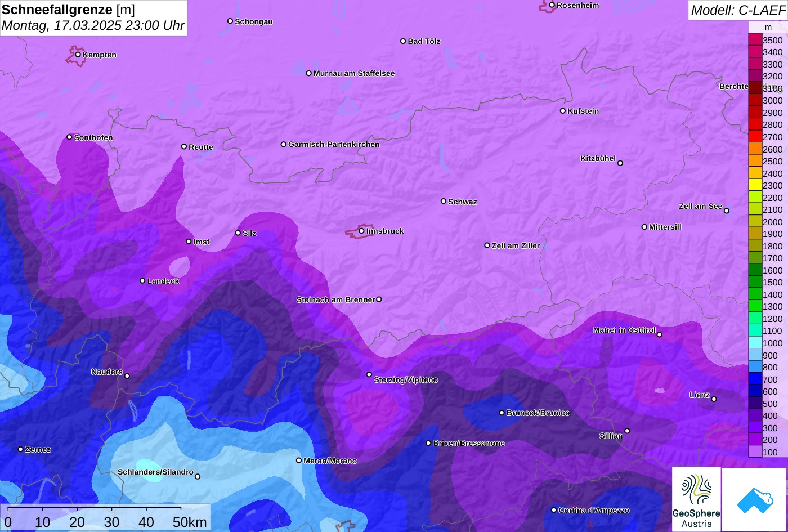
Task: Select the "Bruneck/Brunico" label
Action: coord(538,413)
